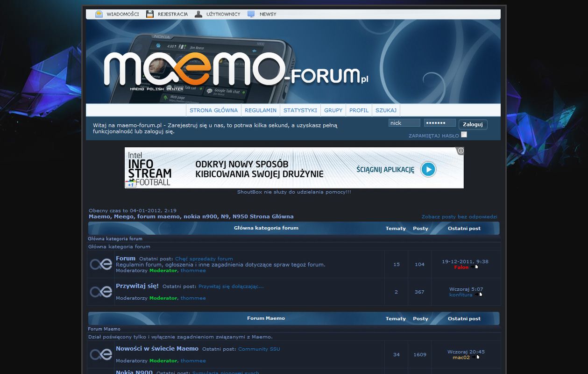Viewport: 588px width, 374px height.
Task: Click thommee link in Przywitaj się! row
Action: [x=193, y=298]
